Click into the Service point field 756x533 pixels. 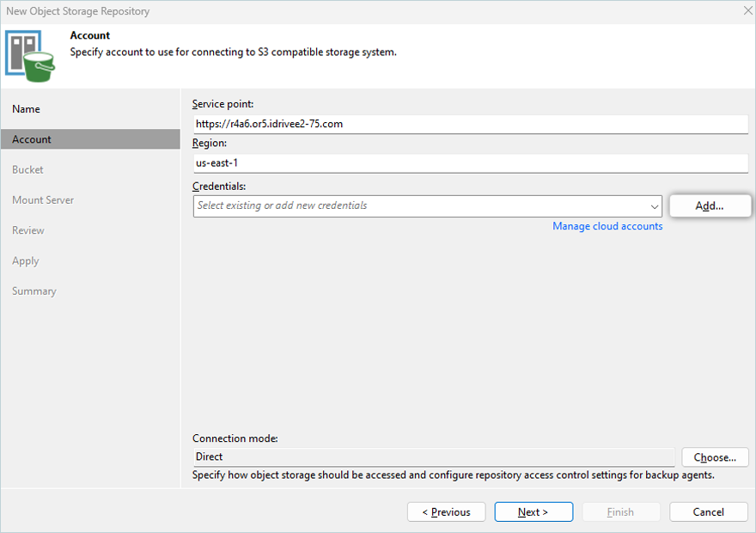click(470, 124)
